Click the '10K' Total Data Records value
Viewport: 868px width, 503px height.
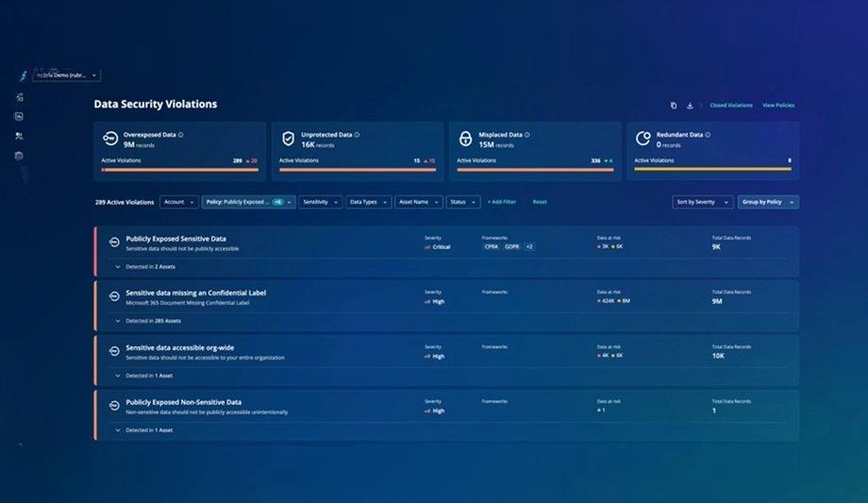[x=718, y=356]
